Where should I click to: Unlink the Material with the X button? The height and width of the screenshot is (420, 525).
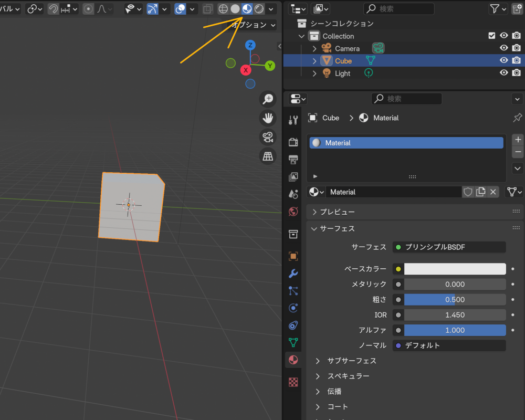(x=492, y=192)
